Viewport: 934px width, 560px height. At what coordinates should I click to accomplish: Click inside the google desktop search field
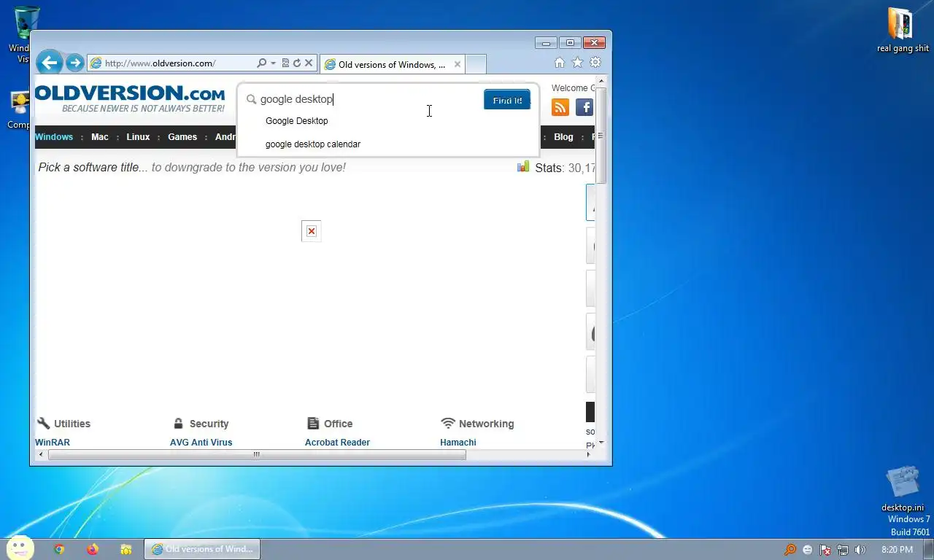tap(365, 99)
